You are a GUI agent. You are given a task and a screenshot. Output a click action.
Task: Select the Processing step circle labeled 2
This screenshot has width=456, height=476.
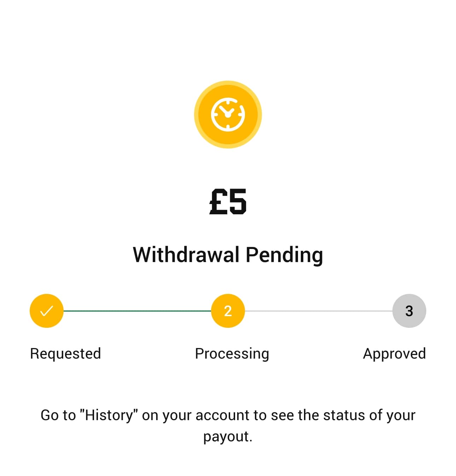[228, 310]
